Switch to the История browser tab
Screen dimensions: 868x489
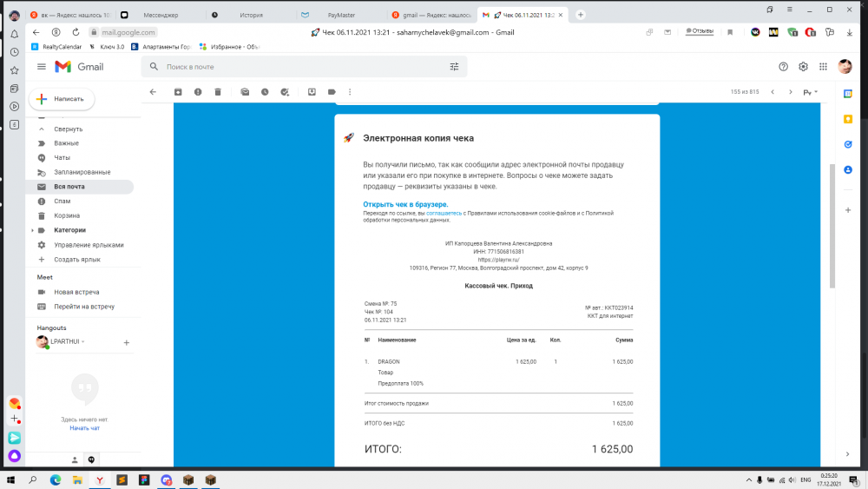click(x=251, y=15)
